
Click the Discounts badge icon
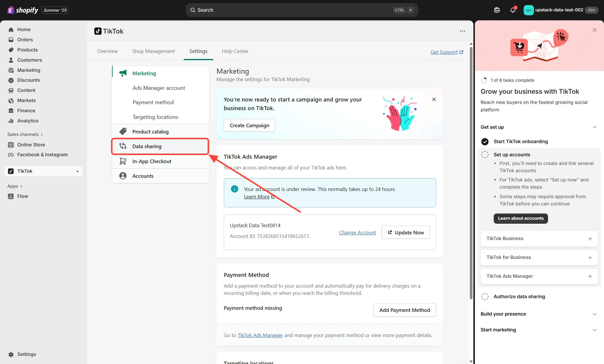click(x=11, y=80)
